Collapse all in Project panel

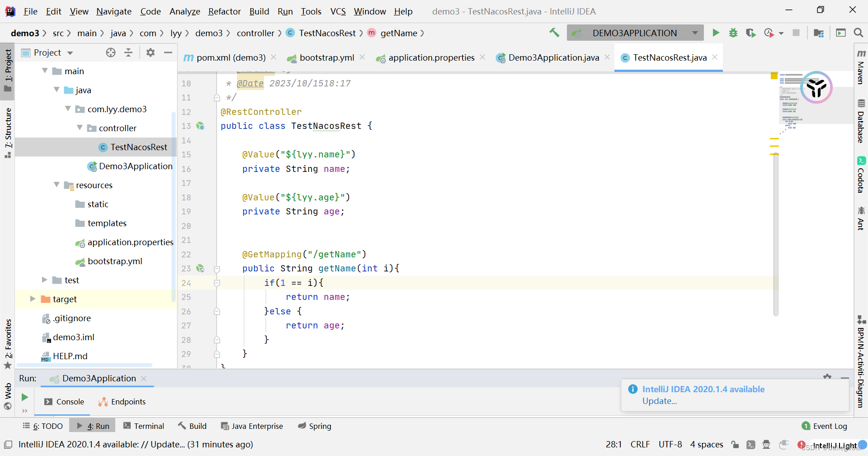pyautogui.click(x=128, y=52)
